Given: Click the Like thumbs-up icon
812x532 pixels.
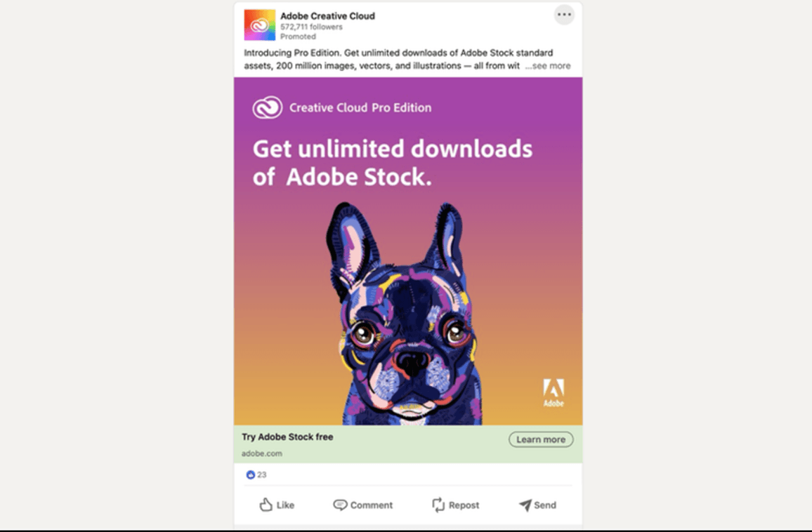Looking at the screenshot, I should click(x=266, y=505).
